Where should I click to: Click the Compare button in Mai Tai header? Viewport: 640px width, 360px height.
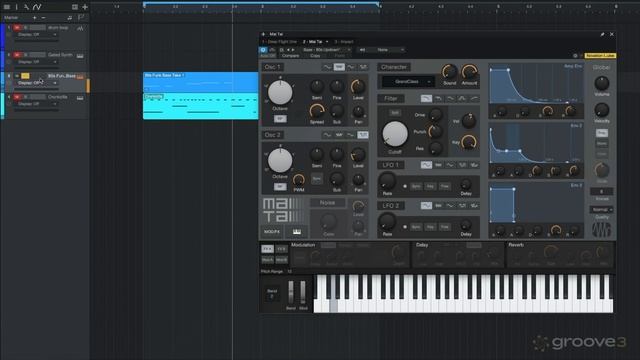(x=291, y=56)
